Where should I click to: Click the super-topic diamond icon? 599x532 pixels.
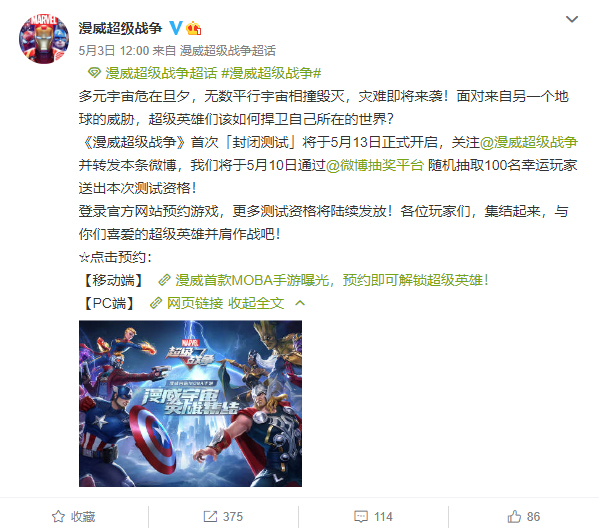tap(94, 73)
